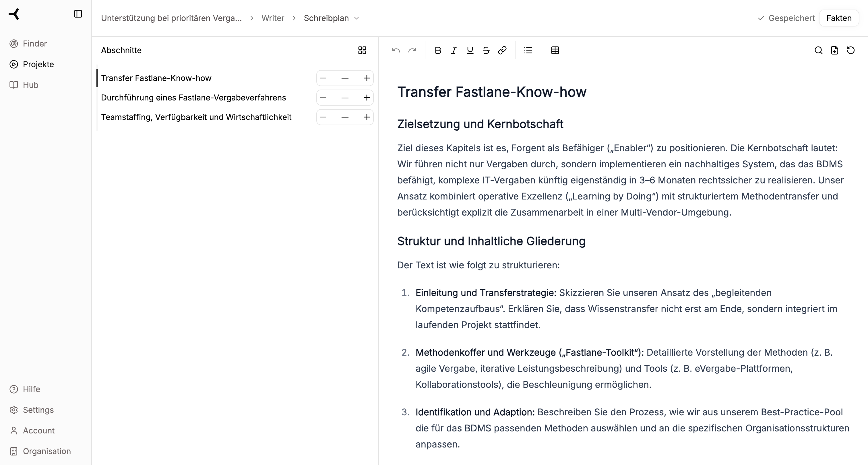868x465 pixels.
Task: Open version history restore
Action: click(x=850, y=50)
